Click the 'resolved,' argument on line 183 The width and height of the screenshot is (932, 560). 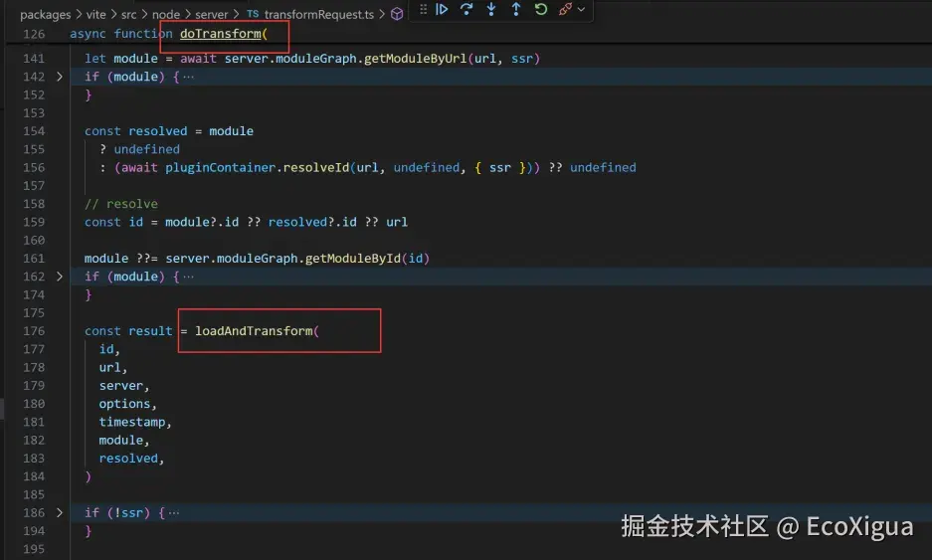click(131, 458)
